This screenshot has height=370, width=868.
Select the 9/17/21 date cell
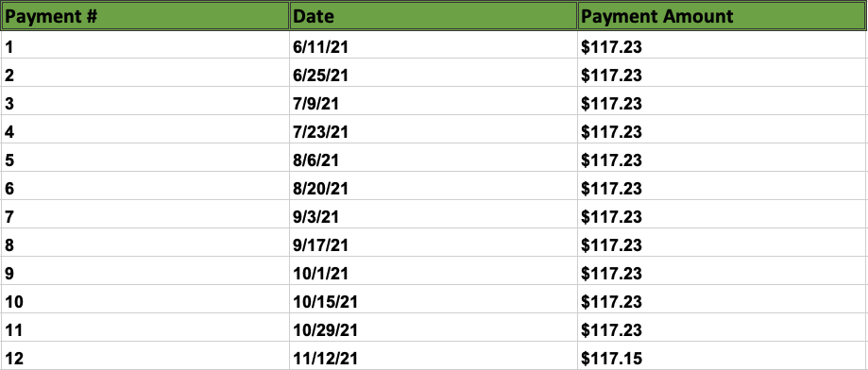tap(434, 243)
